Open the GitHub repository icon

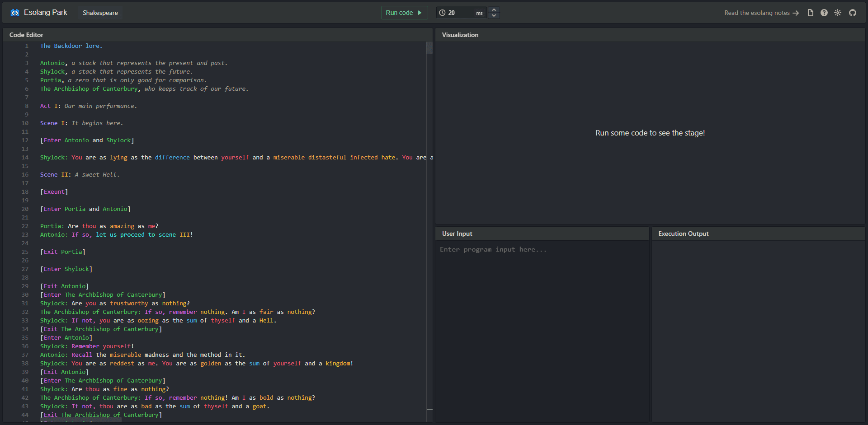pos(853,13)
